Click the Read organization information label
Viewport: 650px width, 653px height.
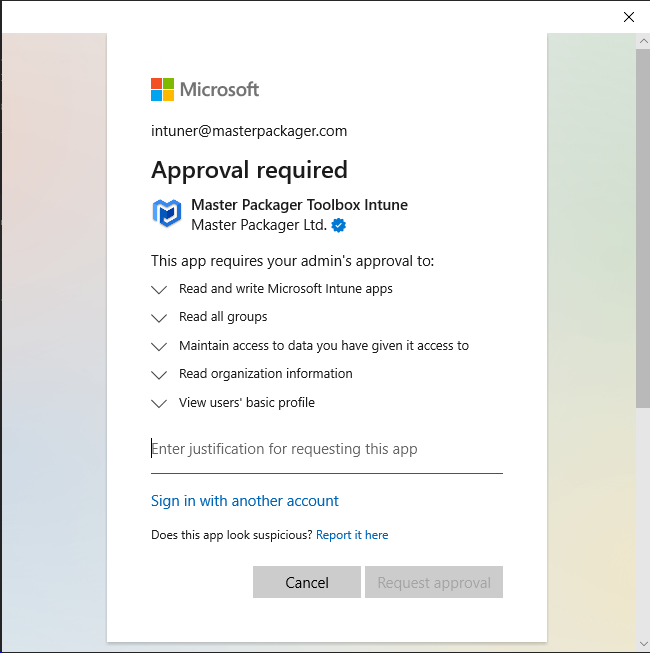(x=266, y=374)
